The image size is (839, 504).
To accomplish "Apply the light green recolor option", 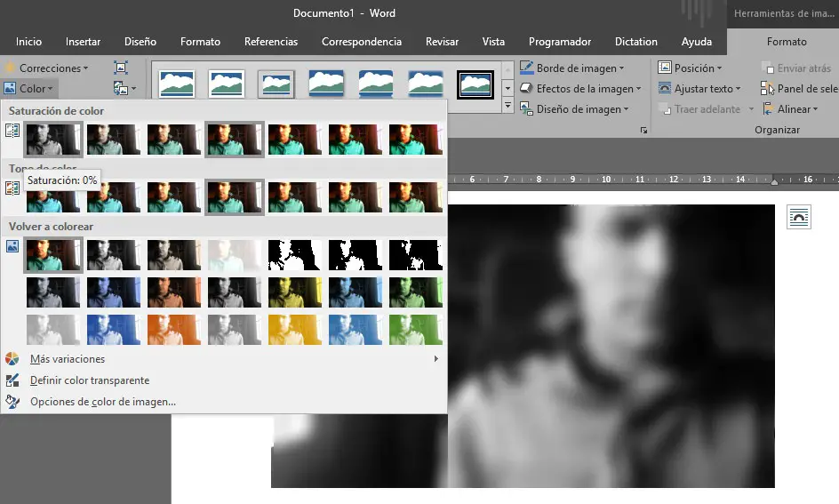I will pyautogui.click(x=416, y=329).
